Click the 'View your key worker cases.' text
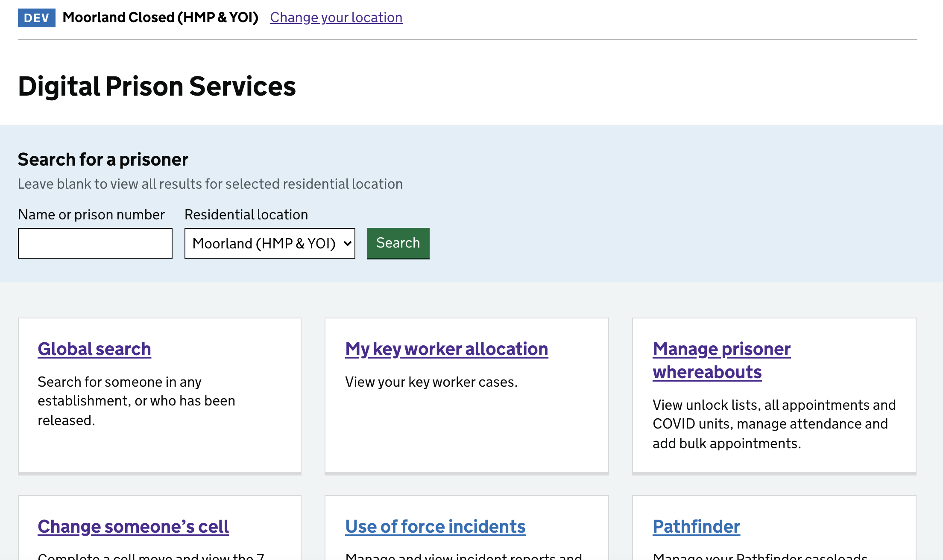The image size is (943, 560). click(x=431, y=382)
